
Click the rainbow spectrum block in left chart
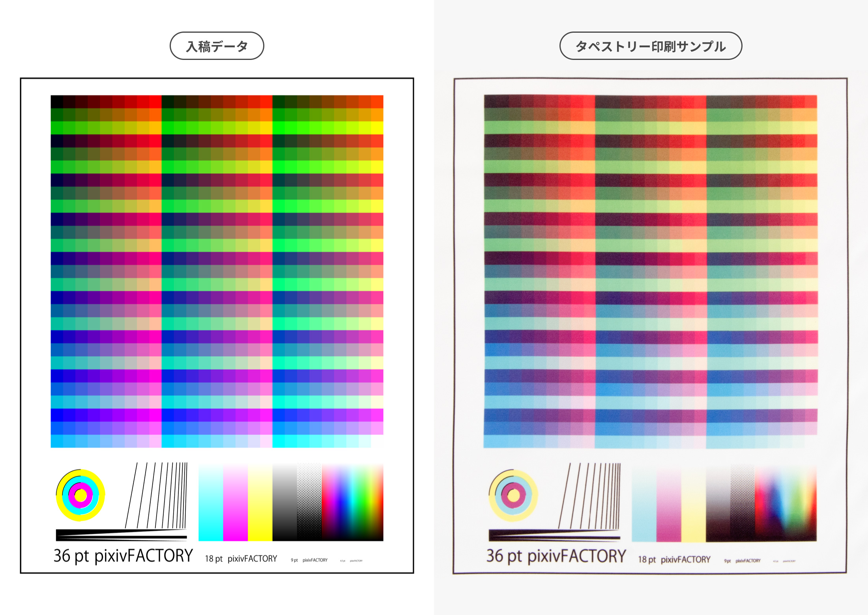click(352, 502)
